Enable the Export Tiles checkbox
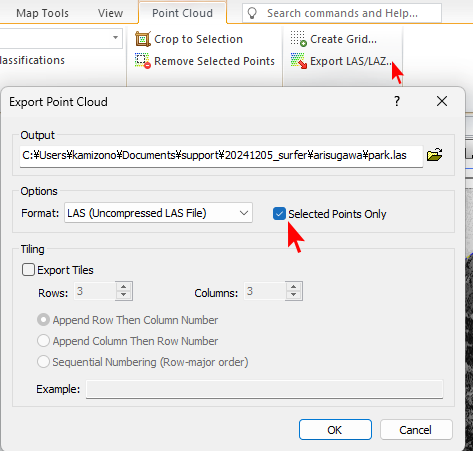This screenshot has width=473, height=451. pyautogui.click(x=28, y=270)
